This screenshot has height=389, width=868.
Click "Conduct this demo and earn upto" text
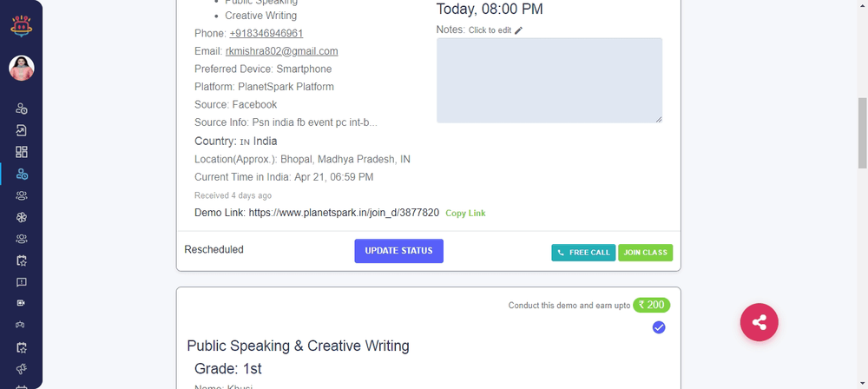click(569, 306)
